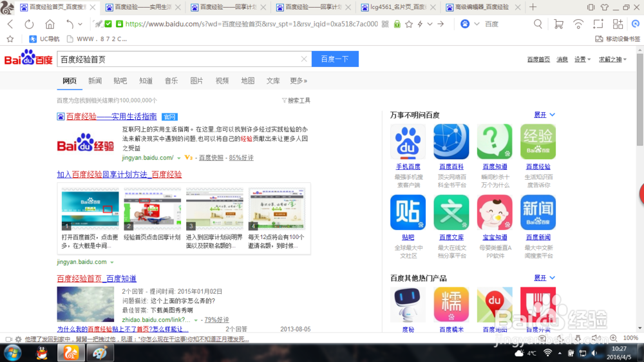Open dropdown arrow after zhidao.baidu.com link
This screenshot has width=644, height=362.
[196, 320]
